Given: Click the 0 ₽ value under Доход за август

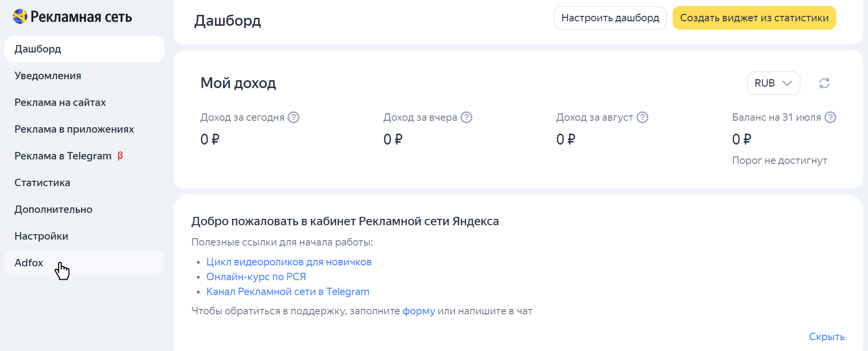Looking at the screenshot, I should (x=566, y=140).
